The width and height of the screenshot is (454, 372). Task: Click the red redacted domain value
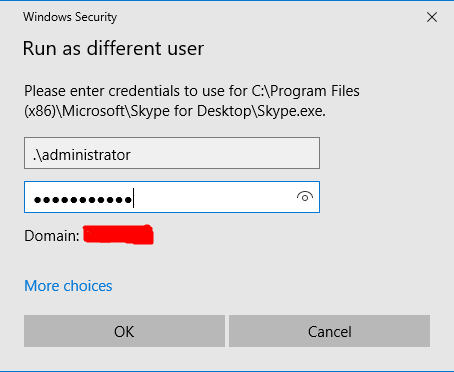[x=118, y=235]
